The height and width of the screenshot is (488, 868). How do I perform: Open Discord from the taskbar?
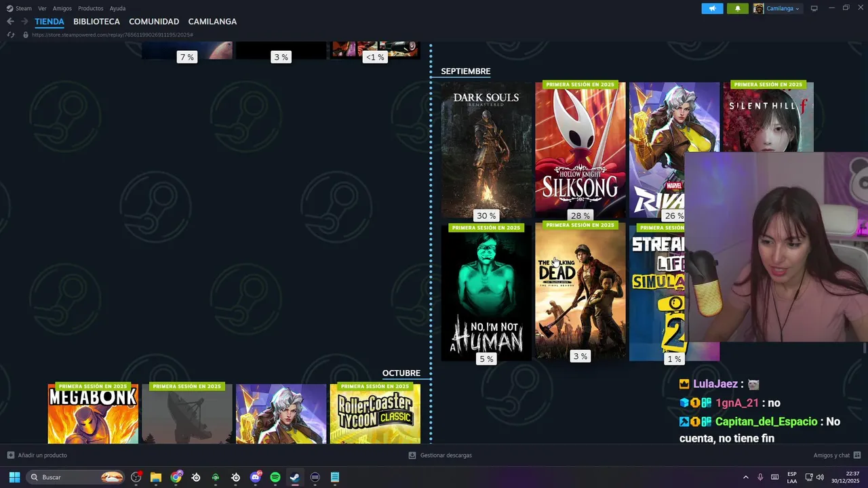(x=256, y=477)
